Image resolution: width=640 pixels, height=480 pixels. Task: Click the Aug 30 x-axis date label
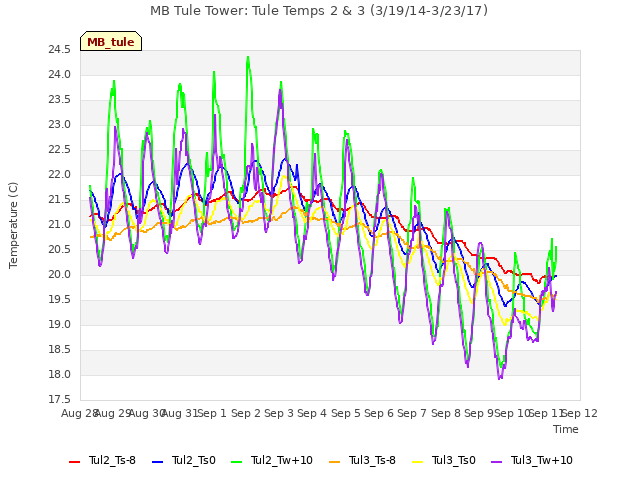point(147,413)
